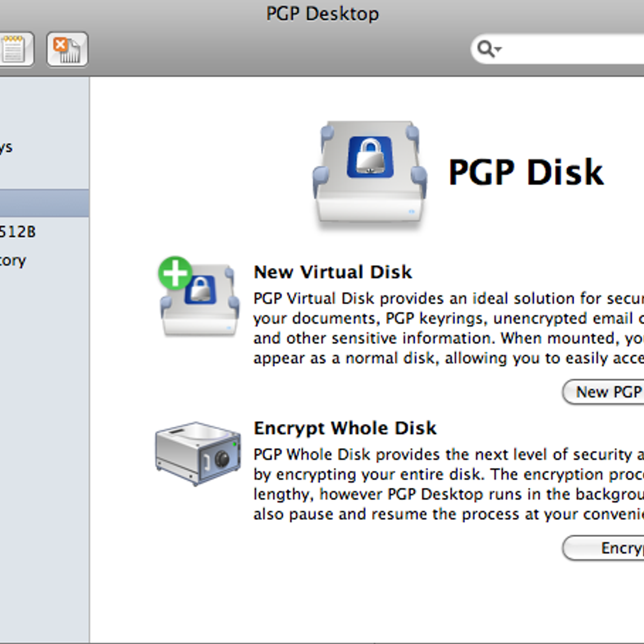Click the PGP Desktop window title
The width and height of the screenshot is (644, 644).
point(322,13)
